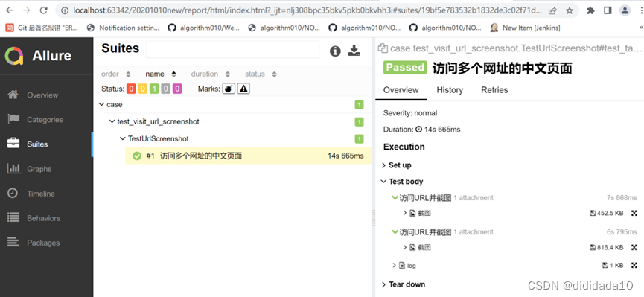Screen dimensions: 644x297
Task: Open the Behaviors list icon
Action: 13,218
